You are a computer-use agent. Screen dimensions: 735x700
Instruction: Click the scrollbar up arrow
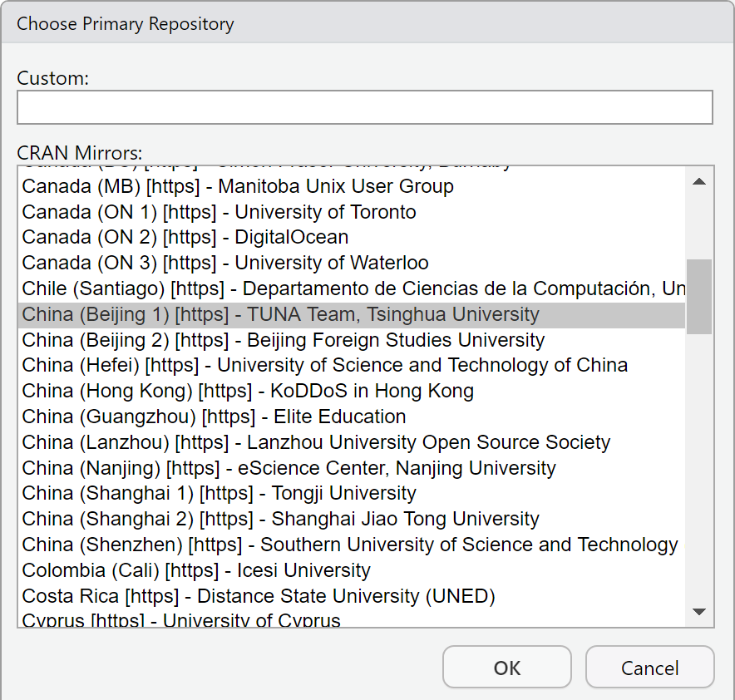[699, 181]
